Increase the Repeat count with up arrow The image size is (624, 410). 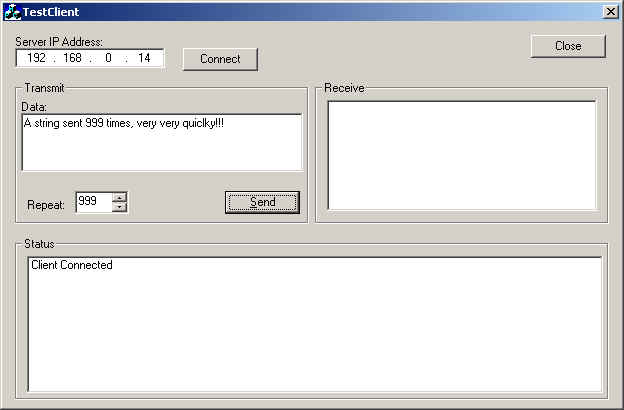(x=119, y=197)
